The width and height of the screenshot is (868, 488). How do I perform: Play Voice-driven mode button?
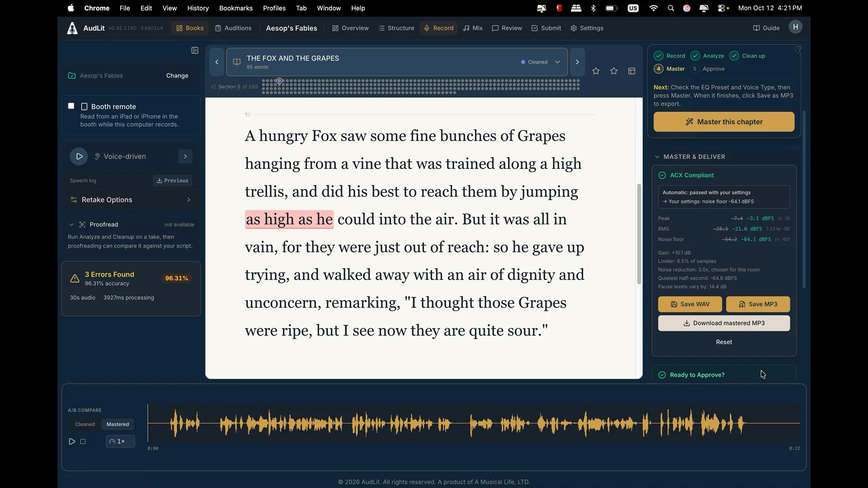pyautogui.click(x=79, y=156)
